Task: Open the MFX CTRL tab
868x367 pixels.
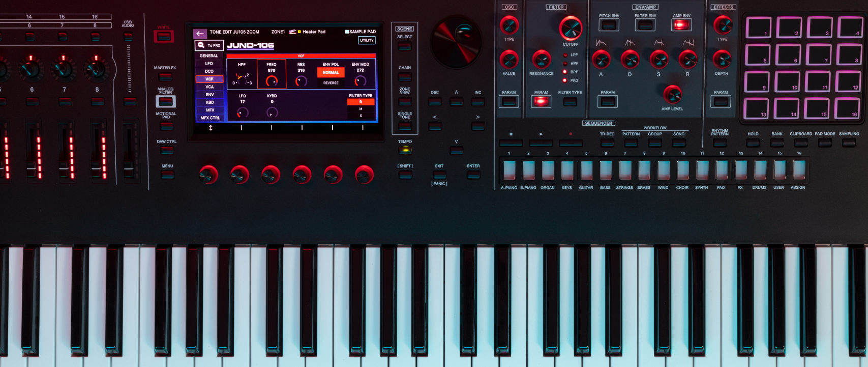Action: (x=209, y=118)
